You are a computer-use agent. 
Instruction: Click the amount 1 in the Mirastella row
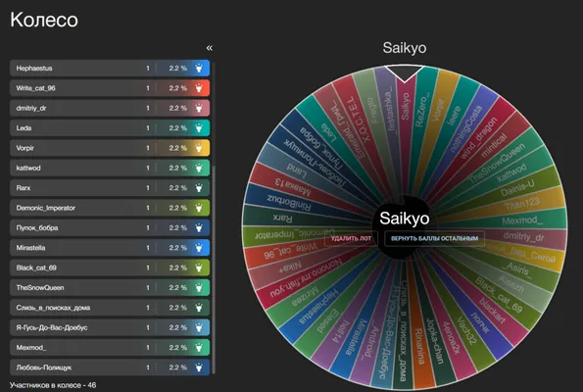click(148, 248)
